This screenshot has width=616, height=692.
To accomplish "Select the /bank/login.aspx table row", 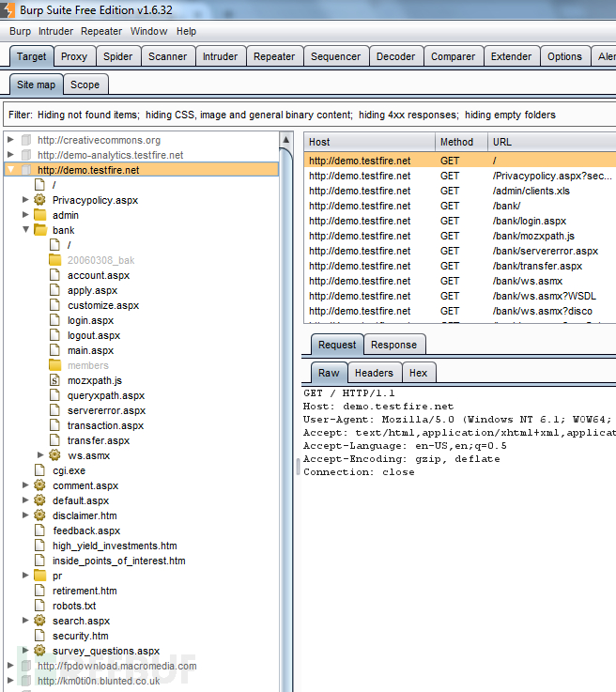I will click(460, 221).
